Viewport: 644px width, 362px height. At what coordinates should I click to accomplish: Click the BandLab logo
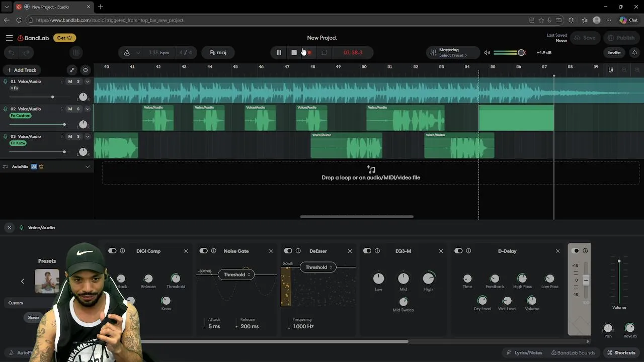point(33,38)
